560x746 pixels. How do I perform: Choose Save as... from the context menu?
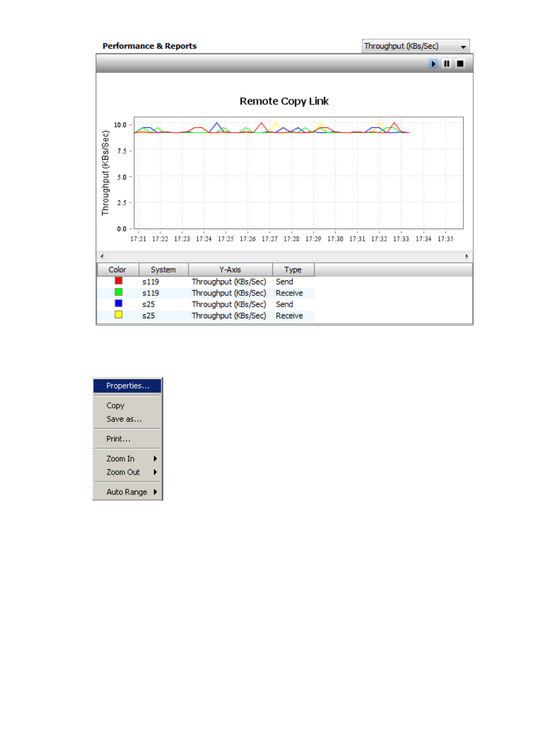click(127, 419)
